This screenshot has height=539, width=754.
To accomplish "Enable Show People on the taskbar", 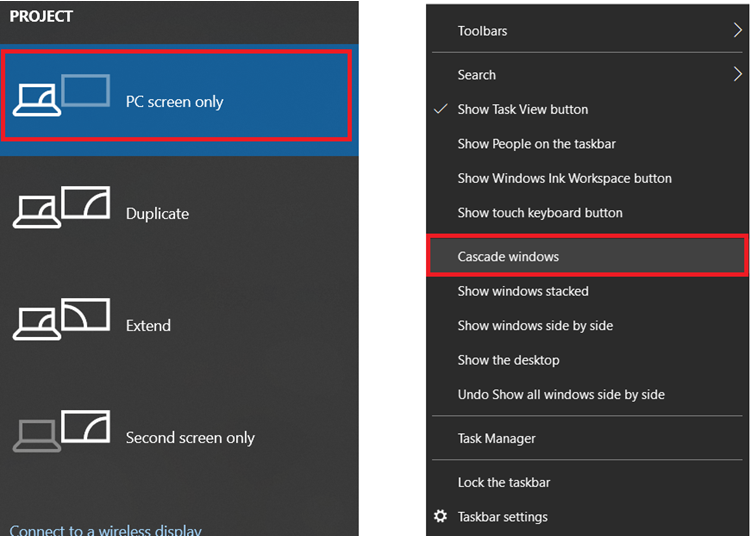I will click(x=536, y=144).
